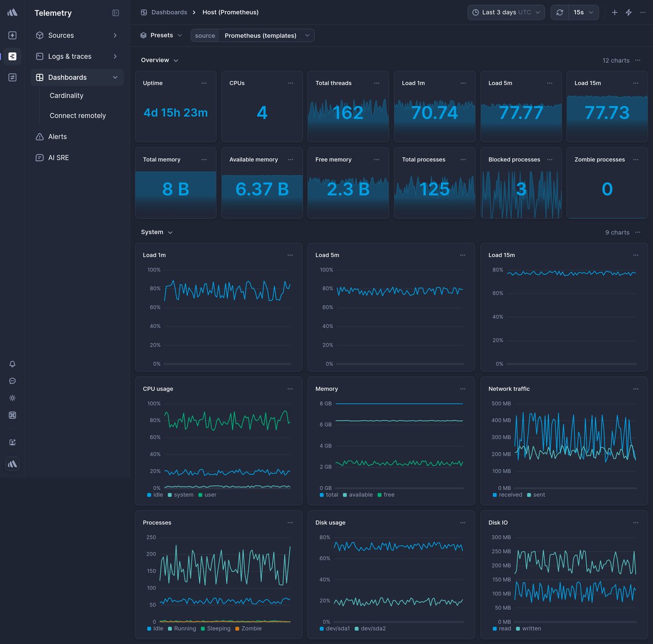
Task: Toggle the theme with the sun icon
Action: coord(12,398)
